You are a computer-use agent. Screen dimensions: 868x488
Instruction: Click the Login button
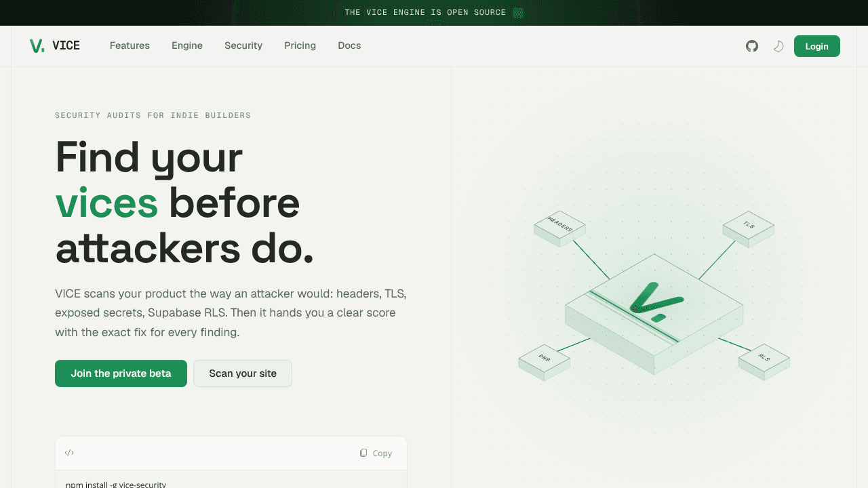coord(817,46)
